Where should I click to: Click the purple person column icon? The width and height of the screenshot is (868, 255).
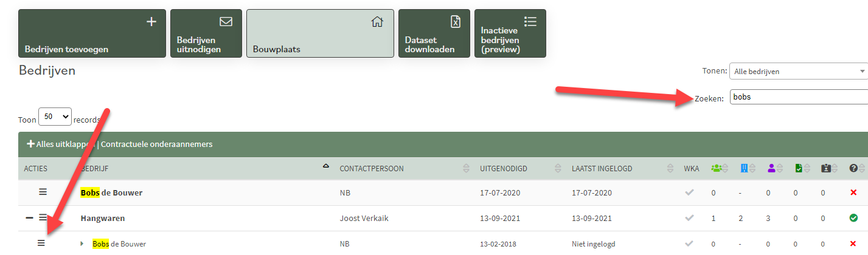(771, 168)
